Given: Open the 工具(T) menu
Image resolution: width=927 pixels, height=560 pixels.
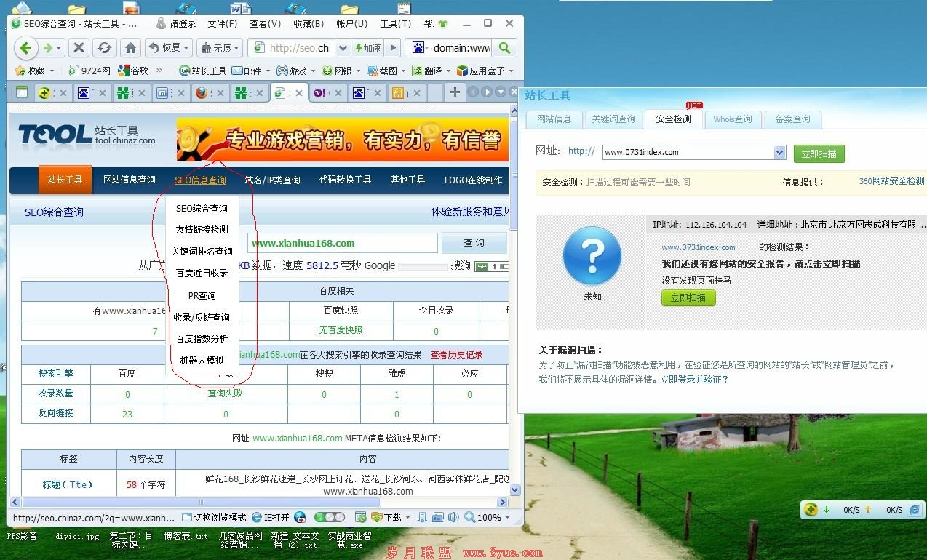Looking at the screenshot, I should pos(394,23).
